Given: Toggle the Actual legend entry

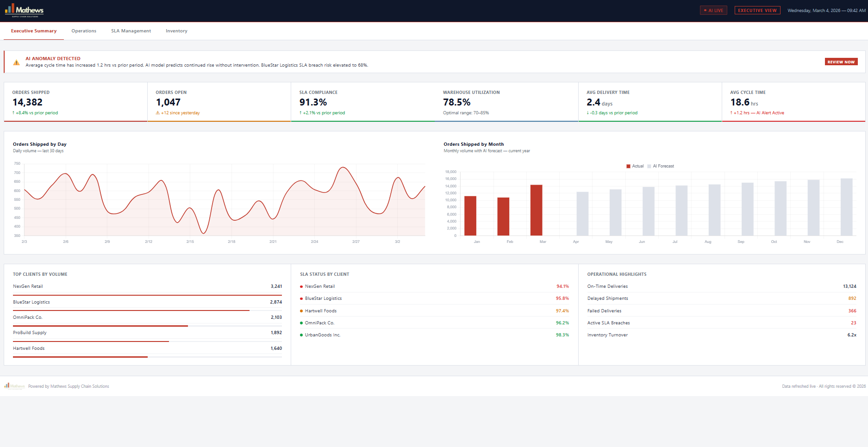Looking at the screenshot, I should click(x=635, y=166).
